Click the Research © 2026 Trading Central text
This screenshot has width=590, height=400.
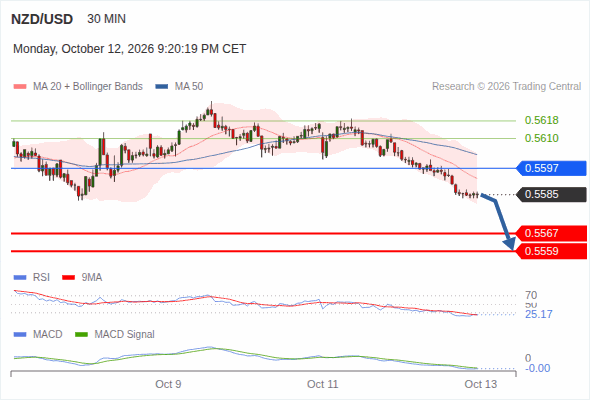pos(506,87)
